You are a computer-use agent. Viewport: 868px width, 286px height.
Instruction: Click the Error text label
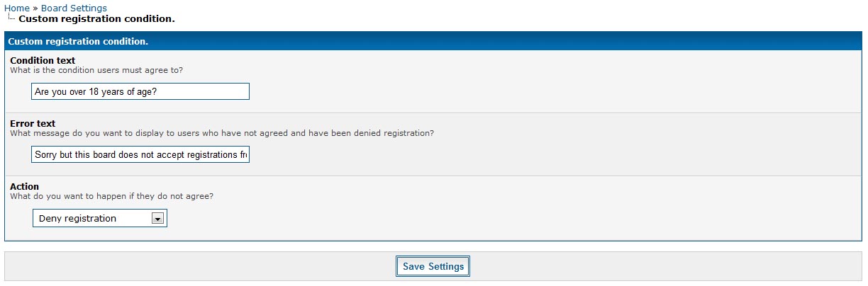pyautogui.click(x=33, y=123)
